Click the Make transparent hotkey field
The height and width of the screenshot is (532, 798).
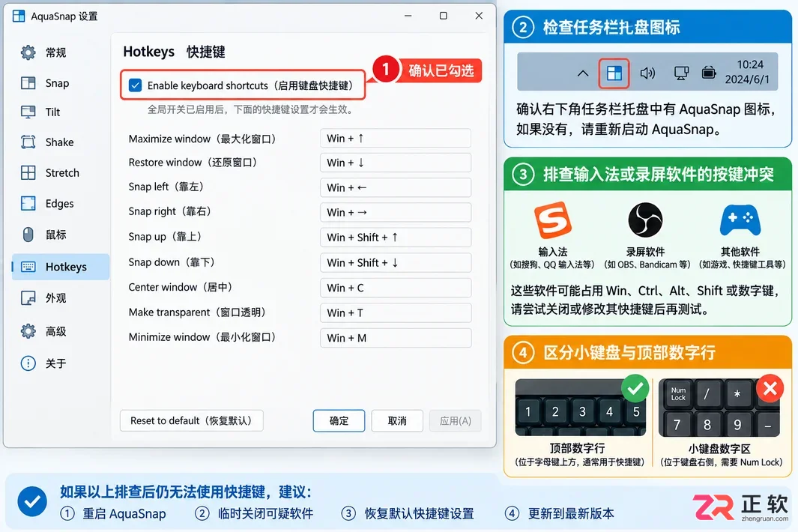point(396,312)
